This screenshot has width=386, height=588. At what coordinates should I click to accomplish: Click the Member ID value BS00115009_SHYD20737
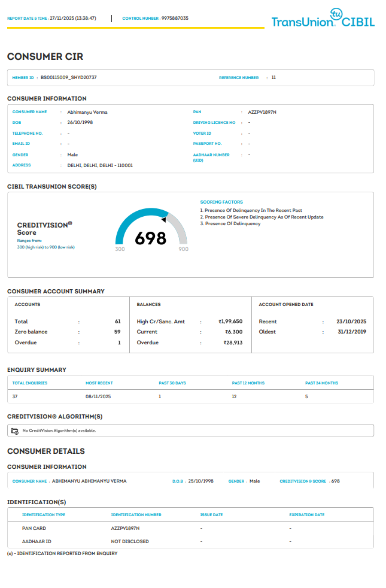[69, 78]
